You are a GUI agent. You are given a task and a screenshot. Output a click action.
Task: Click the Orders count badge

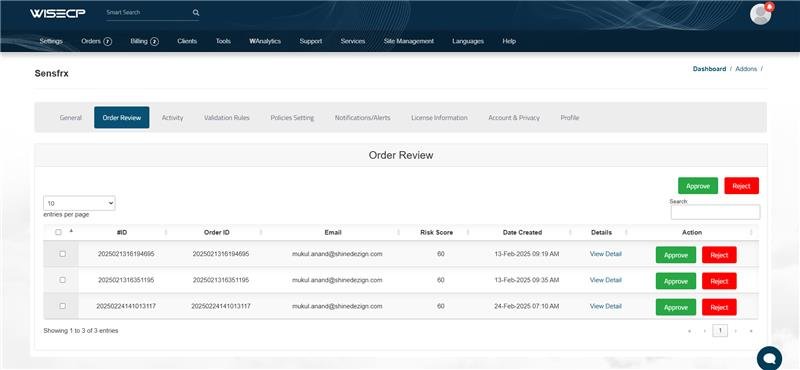(x=108, y=42)
